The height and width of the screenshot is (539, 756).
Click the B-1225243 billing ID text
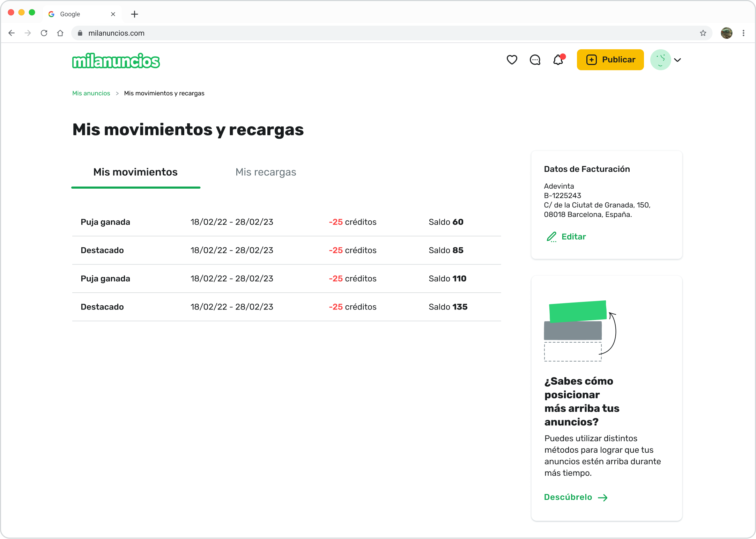click(x=562, y=196)
